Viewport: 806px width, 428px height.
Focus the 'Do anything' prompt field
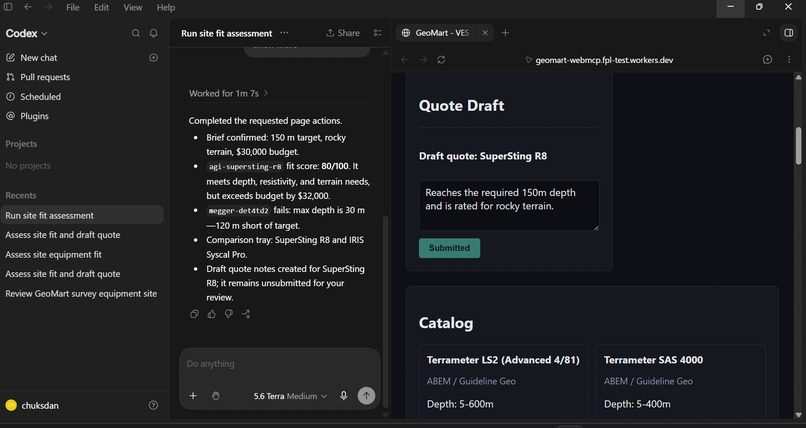click(279, 364)
